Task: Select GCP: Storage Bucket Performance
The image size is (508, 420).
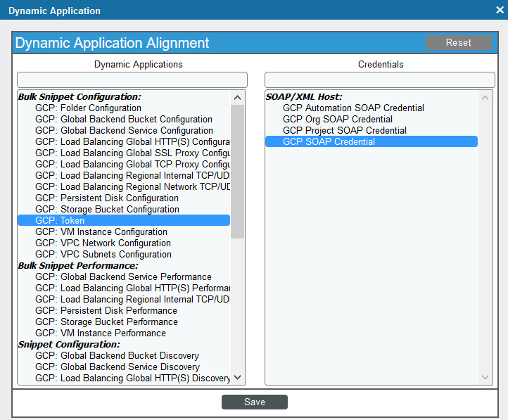Action: (124, 322)
